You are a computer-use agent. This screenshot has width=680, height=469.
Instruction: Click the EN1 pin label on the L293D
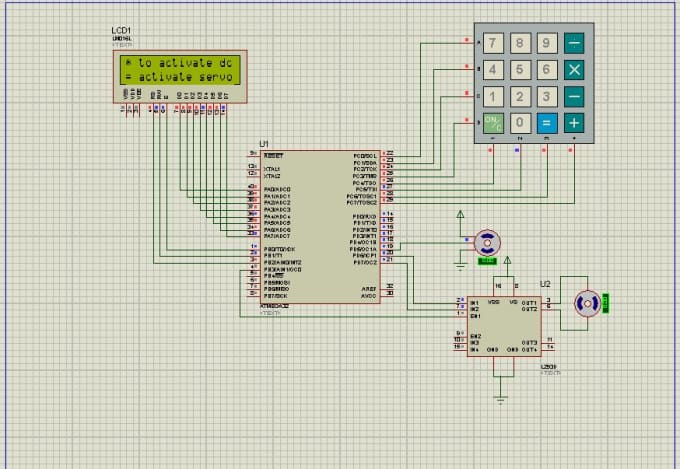click(x=475, y=316)
